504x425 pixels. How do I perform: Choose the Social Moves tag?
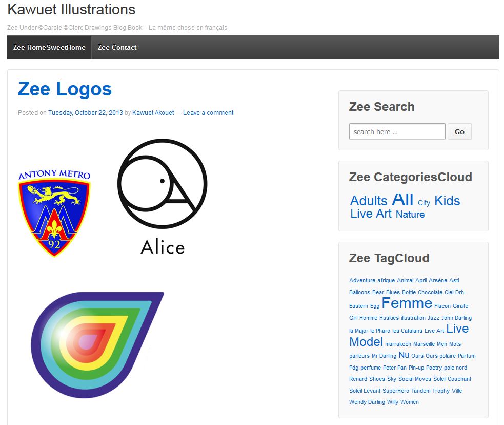pyautogui.click(x=415, y=379)
